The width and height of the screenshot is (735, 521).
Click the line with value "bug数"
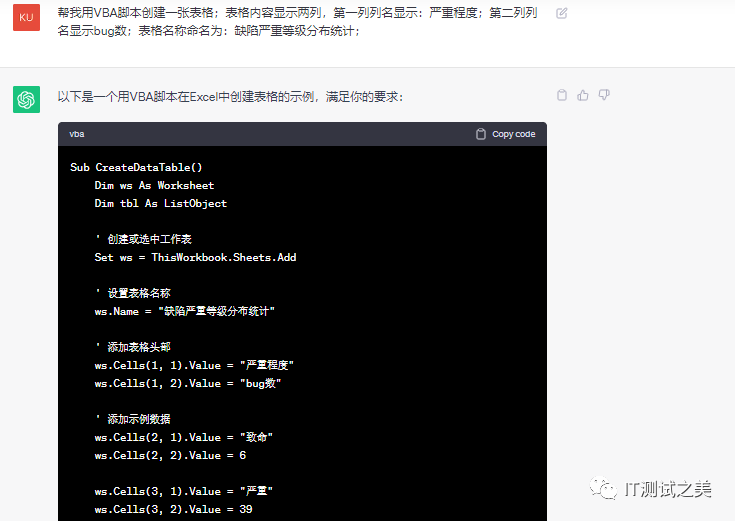pos(188,384)
